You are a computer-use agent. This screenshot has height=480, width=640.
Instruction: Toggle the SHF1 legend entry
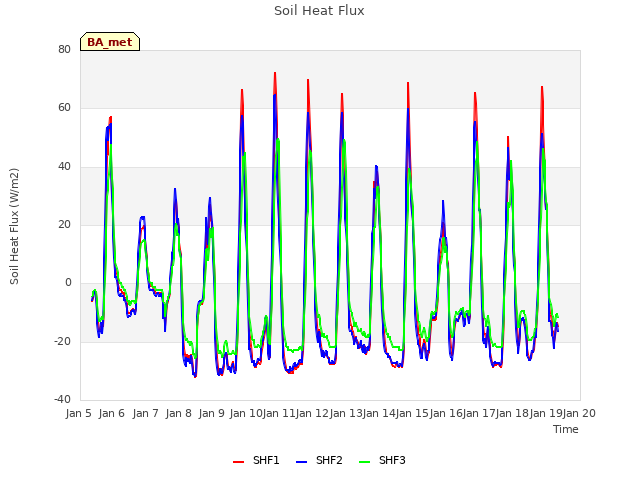[256, 460]
